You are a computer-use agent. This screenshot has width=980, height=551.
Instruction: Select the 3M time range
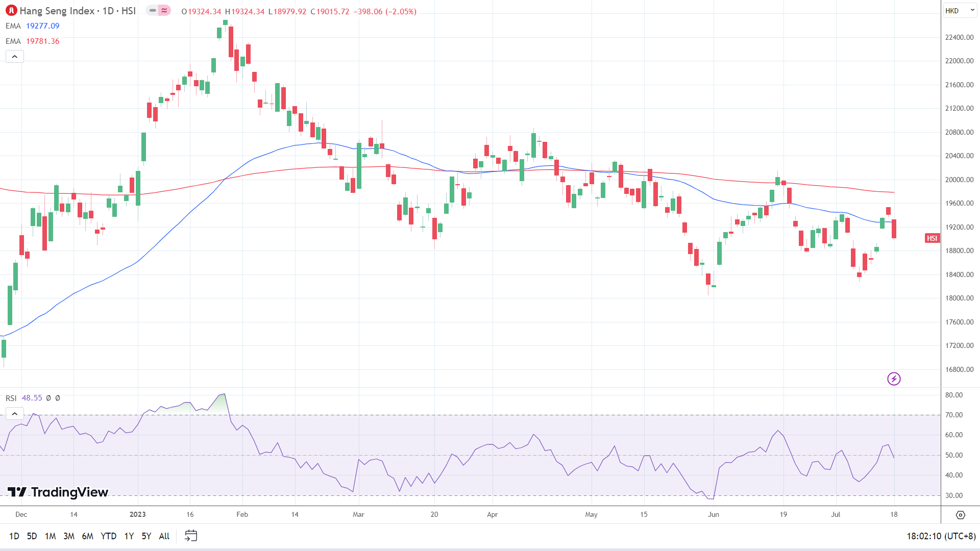point(69,536)
